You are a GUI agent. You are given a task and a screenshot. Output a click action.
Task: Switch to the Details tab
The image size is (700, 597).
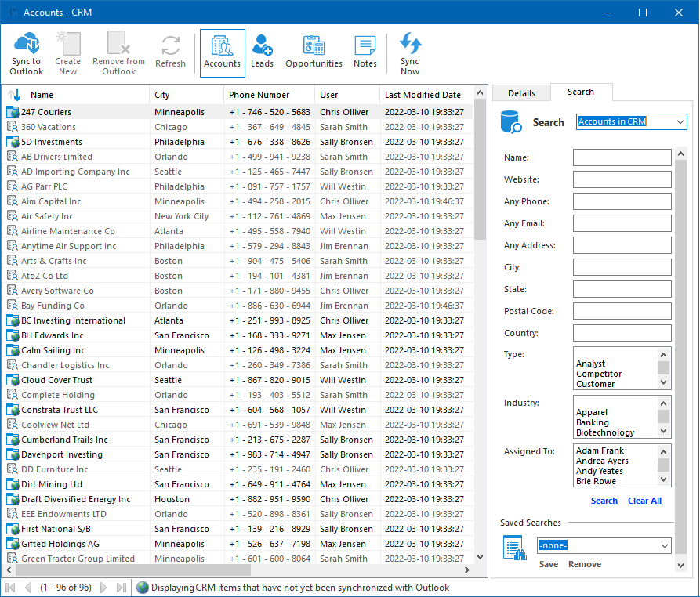point(521,93)
